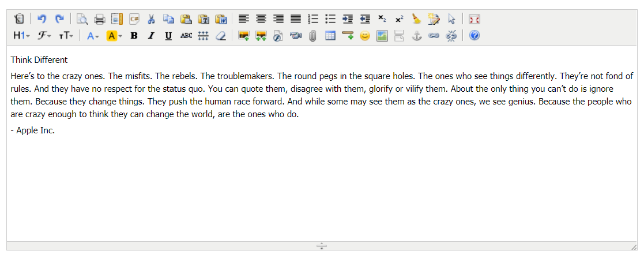
Task: Open the H1 heading format dropdown
Action: pos(21,36)
